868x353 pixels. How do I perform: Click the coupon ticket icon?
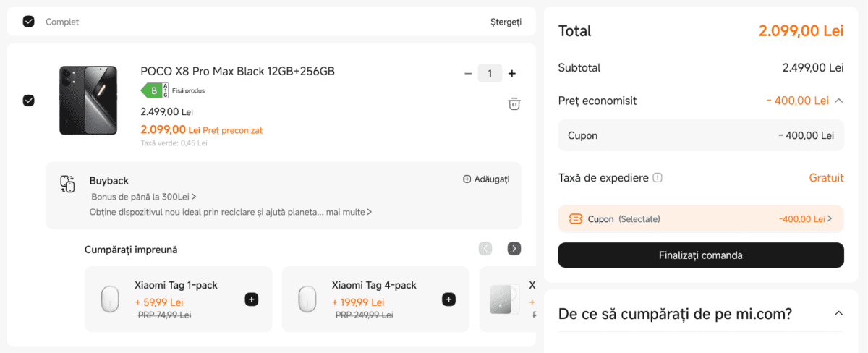pos(576,218)
